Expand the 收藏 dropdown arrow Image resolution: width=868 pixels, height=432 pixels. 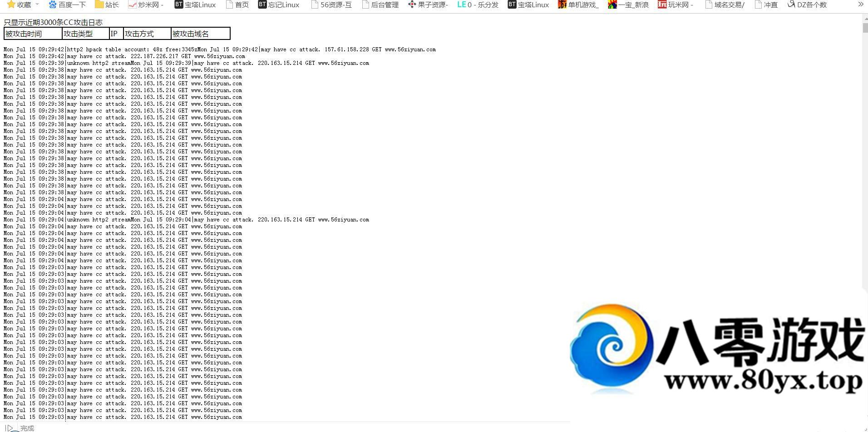coord(37,5)
